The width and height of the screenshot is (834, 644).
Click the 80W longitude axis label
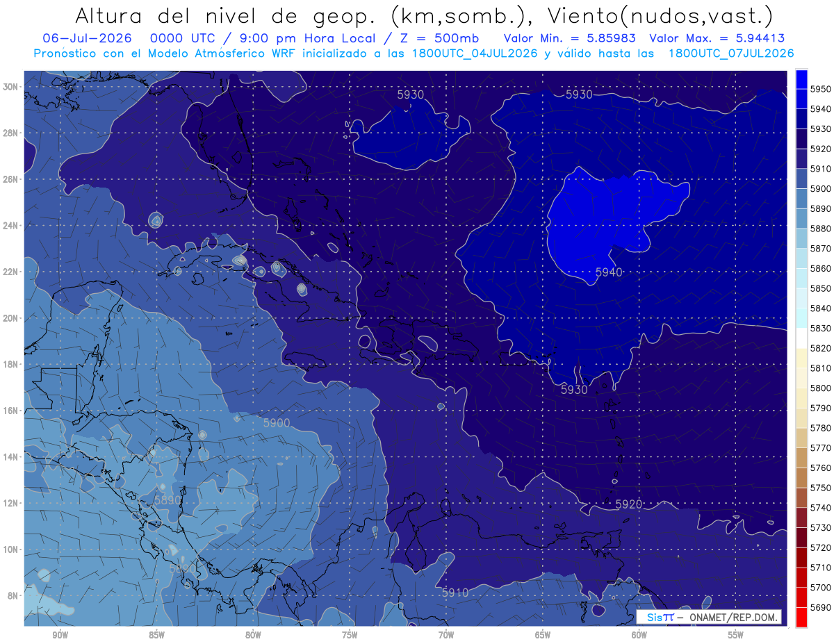pos(253,635)
